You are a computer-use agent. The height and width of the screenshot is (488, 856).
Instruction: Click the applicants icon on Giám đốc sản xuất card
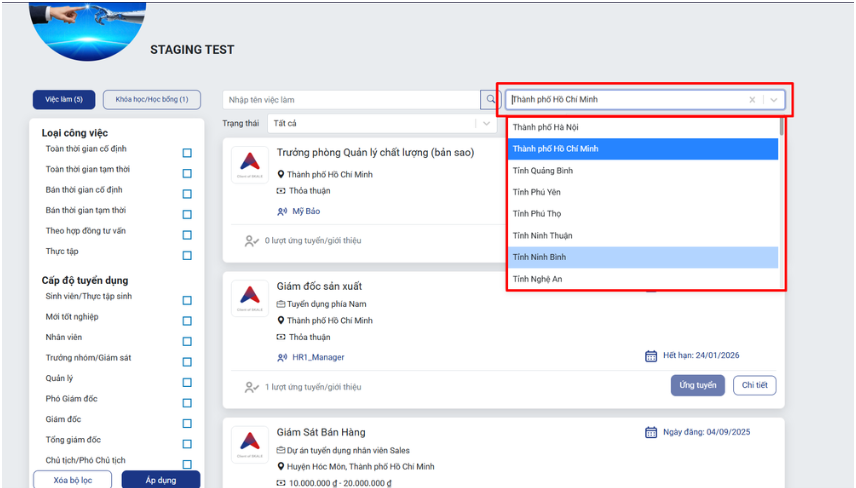click(x=252, y=387)
